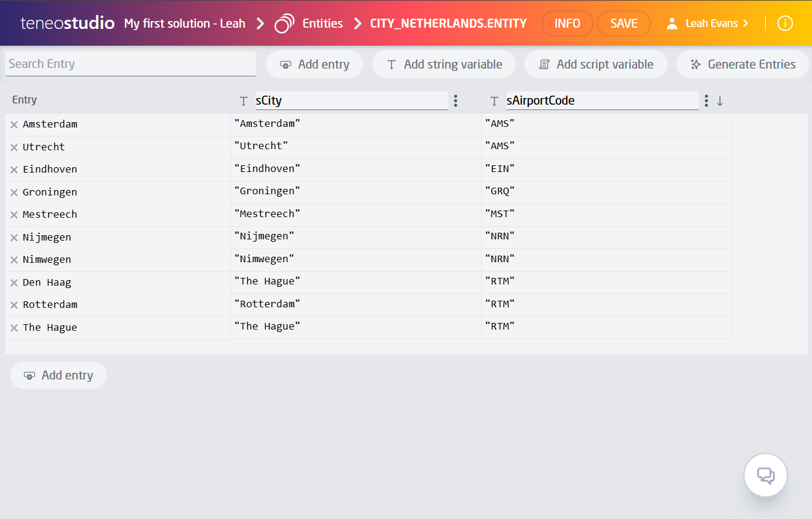This screenshot has height=519, width=812.
Task: Click the info circle icon at top right
Action: [785, 23]
